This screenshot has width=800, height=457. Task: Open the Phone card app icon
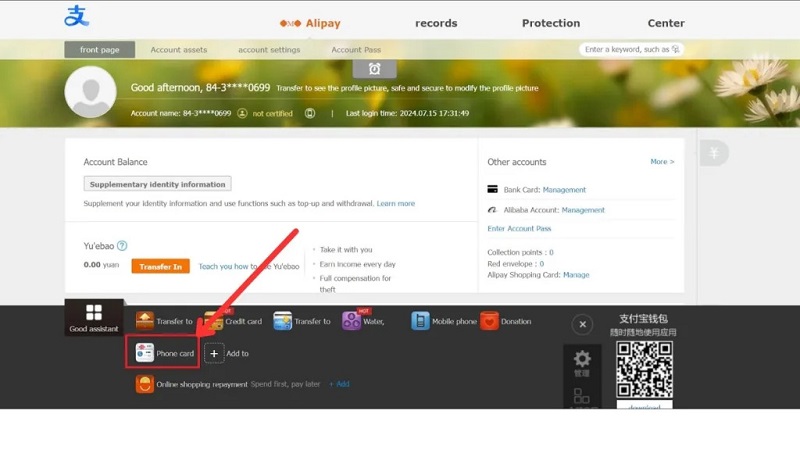pos(145,352)
